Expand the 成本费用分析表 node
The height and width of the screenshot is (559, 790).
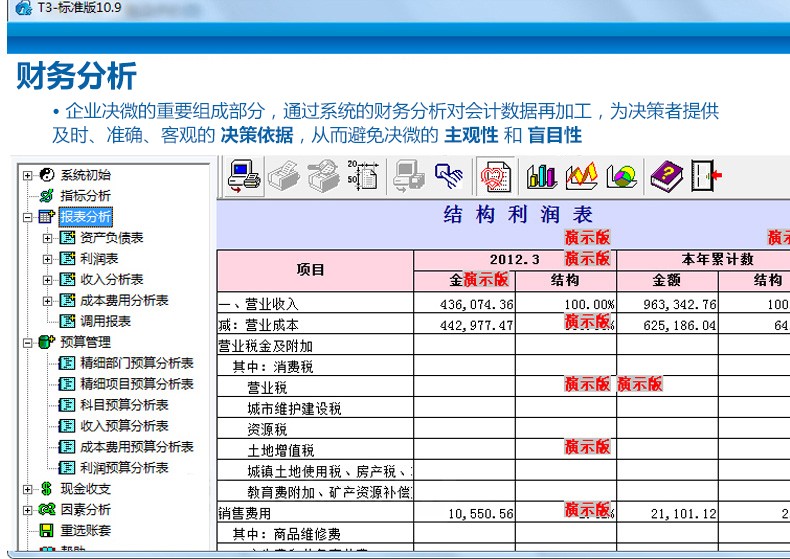click(x=47, y=301)
